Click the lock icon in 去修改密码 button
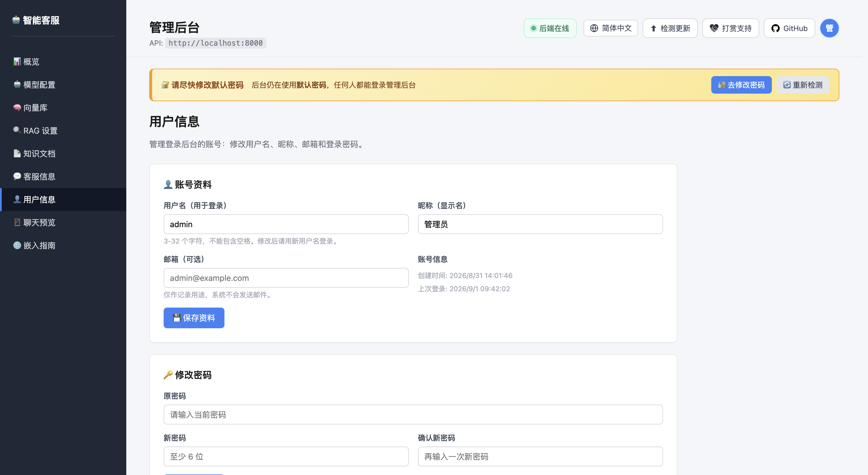Image resolution: width=868 pixels, height=475 pixels. tap(722, 85)
